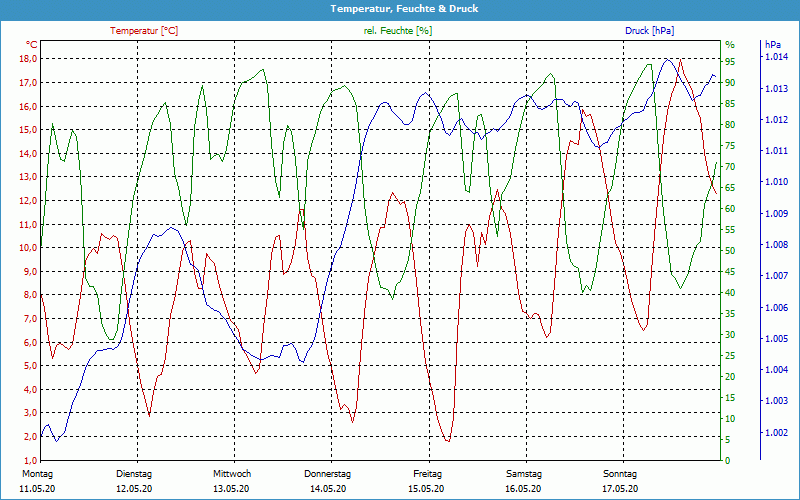This screenshot has width=800, height=500.
Task: Click temperature axis value '14,0'
Action: coord(29,153)
